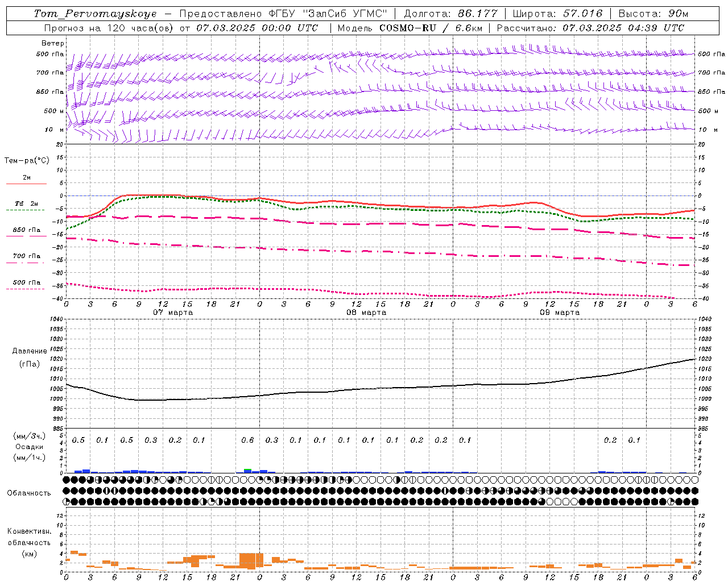The height and width of the screenshot is (582, 728).
Task: Click the Облачность cloud-cover row label
Action: click(x=28, y=493)
